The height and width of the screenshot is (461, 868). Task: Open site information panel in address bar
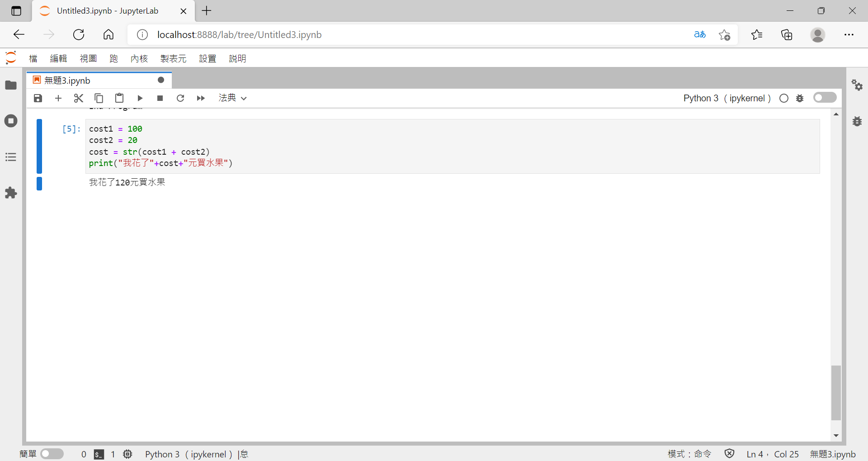(x=142, y=34)
